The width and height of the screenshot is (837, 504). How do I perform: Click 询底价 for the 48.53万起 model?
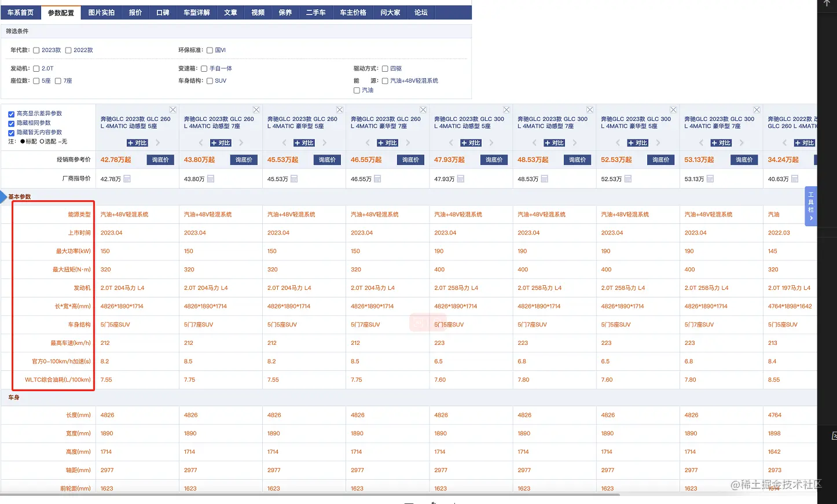577,160
